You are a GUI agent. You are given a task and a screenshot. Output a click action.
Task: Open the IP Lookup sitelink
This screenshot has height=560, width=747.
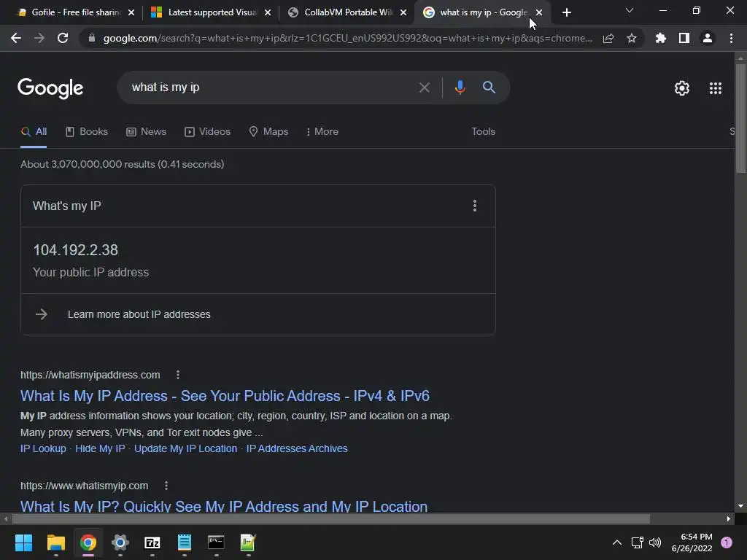pos(43,448)
